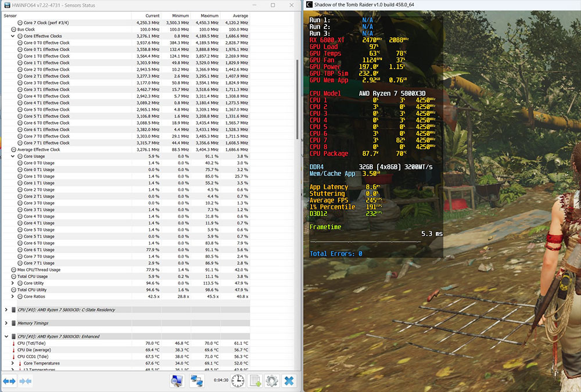The image size is (581, 392).
Task: Expand the Core Utility group
Action: pos(13,283)
